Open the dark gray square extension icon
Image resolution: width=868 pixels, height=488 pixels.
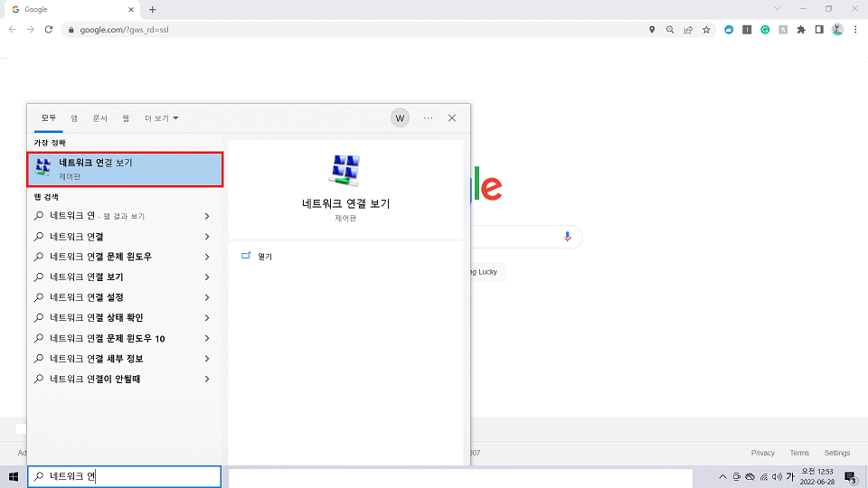[x=747, y=30]
